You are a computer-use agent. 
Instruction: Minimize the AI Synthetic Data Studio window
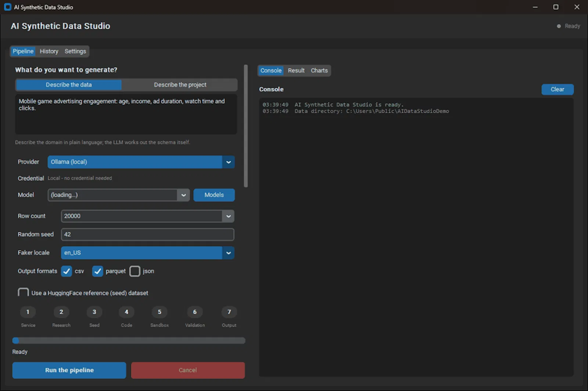coord(535,7)
